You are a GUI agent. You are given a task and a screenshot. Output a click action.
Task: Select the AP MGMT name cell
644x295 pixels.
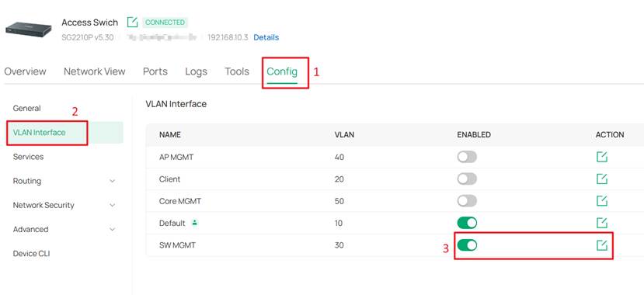[176, 157]
